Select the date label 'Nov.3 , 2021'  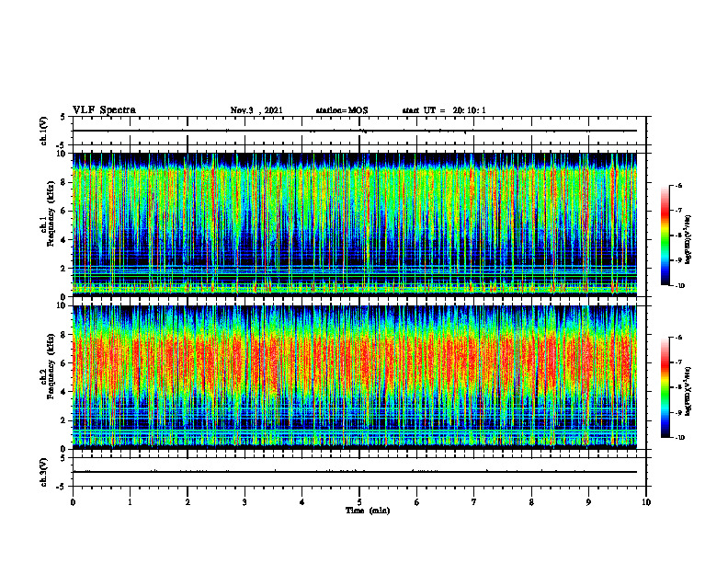[256, 110]
